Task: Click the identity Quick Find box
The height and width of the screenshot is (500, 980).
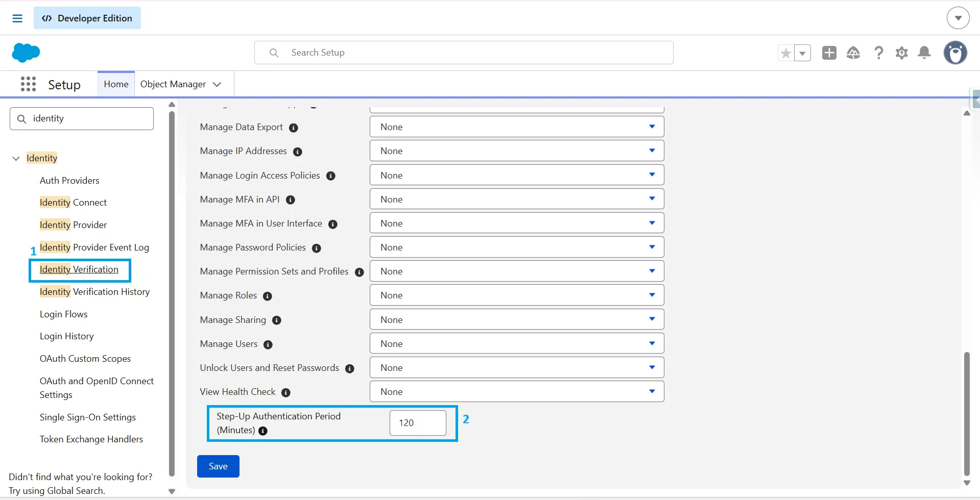Action: 82,118
